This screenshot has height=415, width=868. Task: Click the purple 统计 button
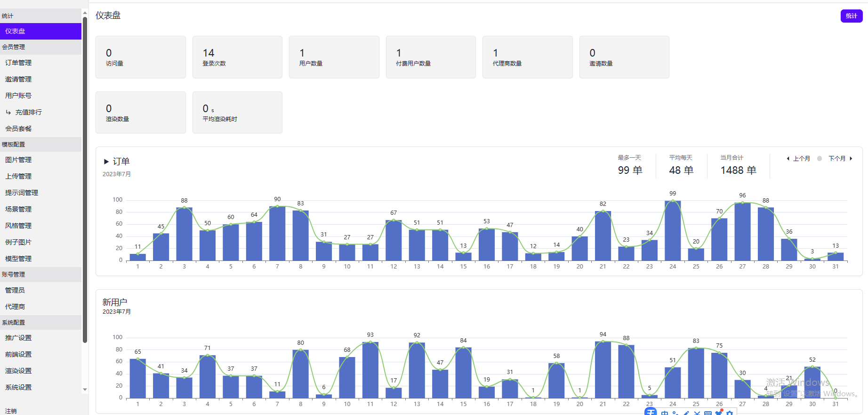[x=851, y=16]
